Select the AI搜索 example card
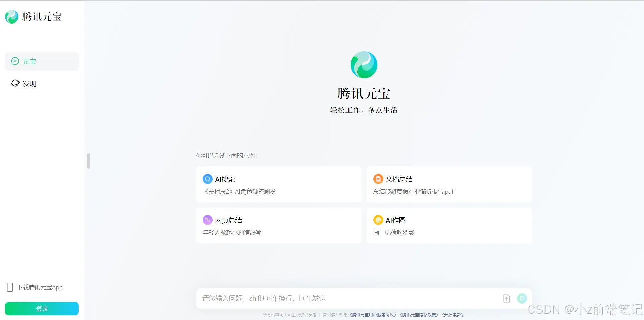 pyautogui.click(x=279, y=184)
